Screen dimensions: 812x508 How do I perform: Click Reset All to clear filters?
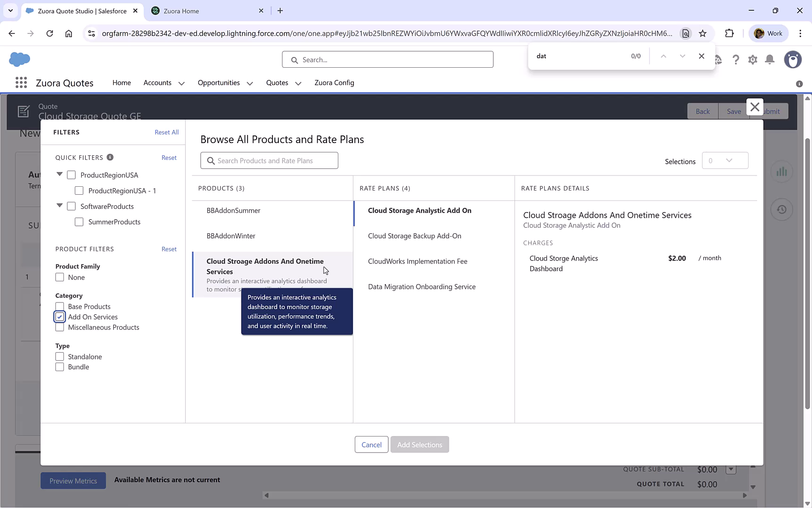pyautogui.click(x=166, y=132)
